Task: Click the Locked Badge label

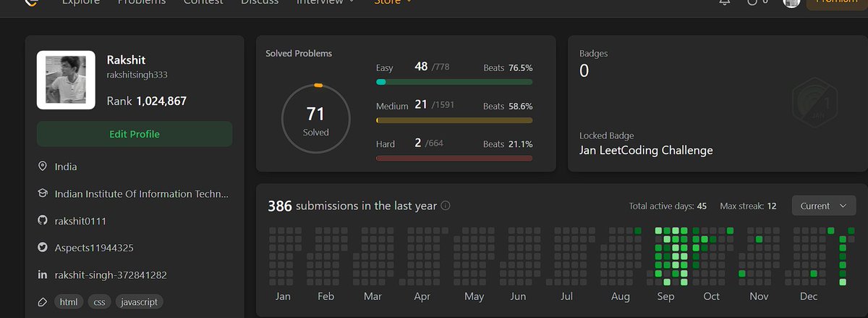Action: click(607, 135)
